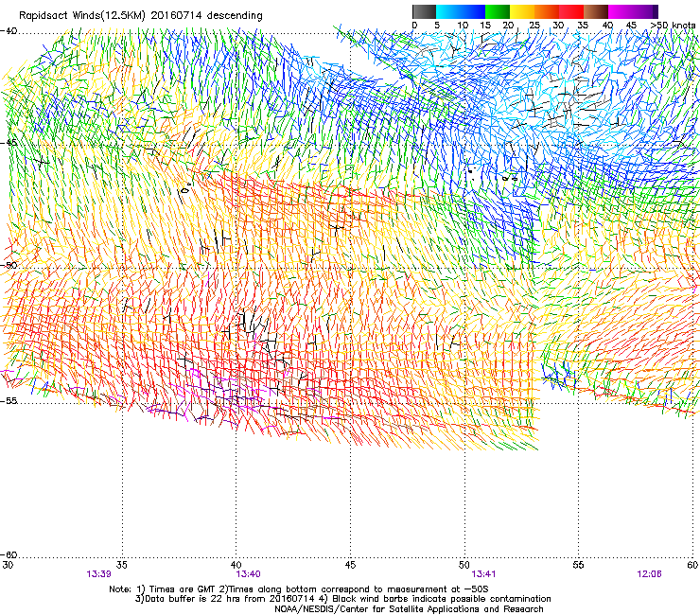
Task: Click the '15' label under the color bar
Action: point(485,26)
